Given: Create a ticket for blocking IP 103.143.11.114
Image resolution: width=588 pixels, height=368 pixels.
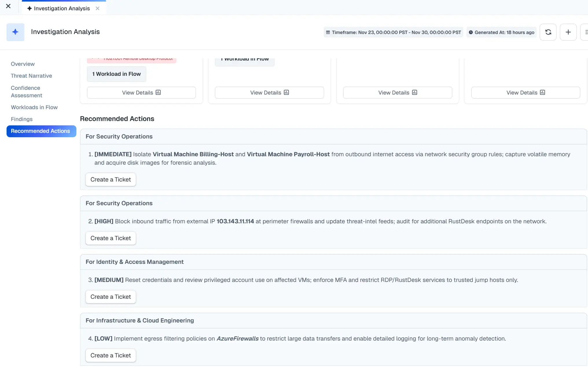Looking at the screenshot, I should pos(111,238).
